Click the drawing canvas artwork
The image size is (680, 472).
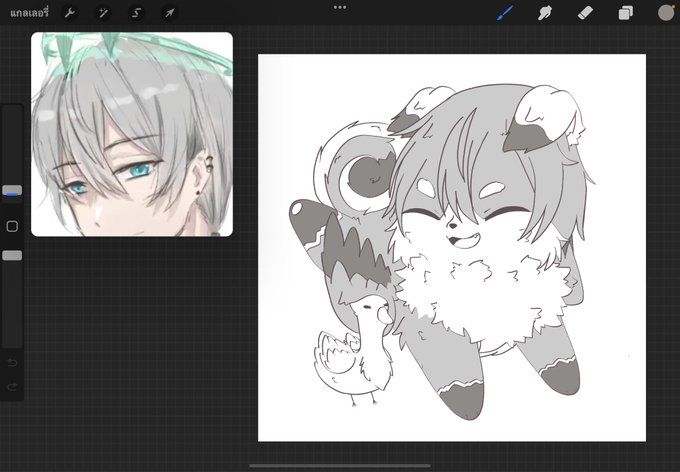pos(452,248)
